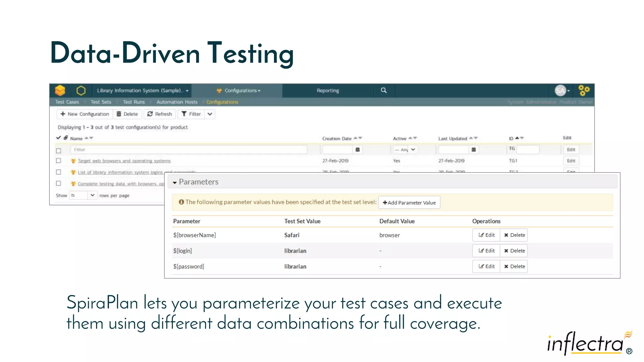644x362 pixels.
Task: Click the Delete toolbar button
Action: [x=127, y=114]
